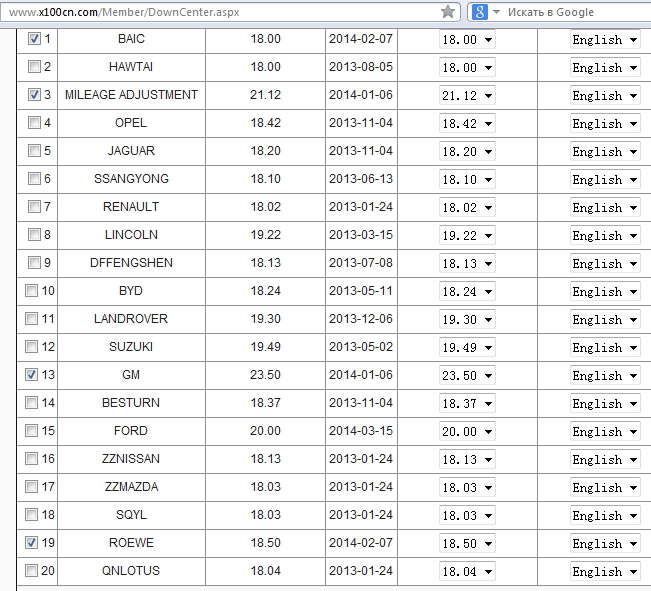The image size is (651, 591).
Task: Expand BESTURN language dropdown
Action: coord(605,404)
